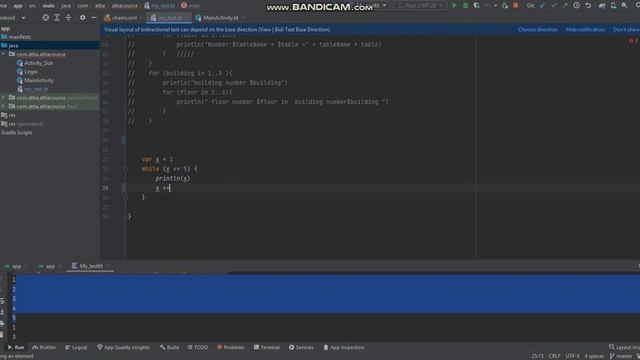Expand all icon in Project panel header
This screenshot has height=360, width=640.
pyautogui.click(x=57, y=18)
